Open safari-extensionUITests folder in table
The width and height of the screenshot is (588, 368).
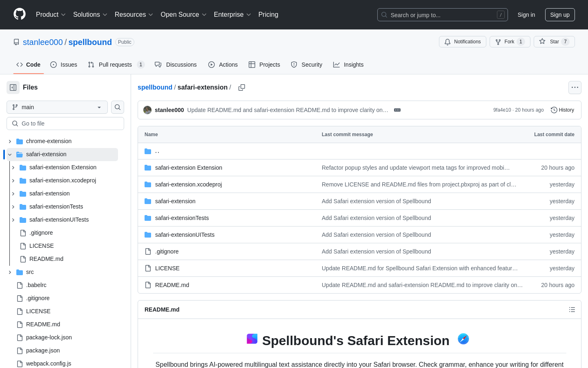(185, 235)
